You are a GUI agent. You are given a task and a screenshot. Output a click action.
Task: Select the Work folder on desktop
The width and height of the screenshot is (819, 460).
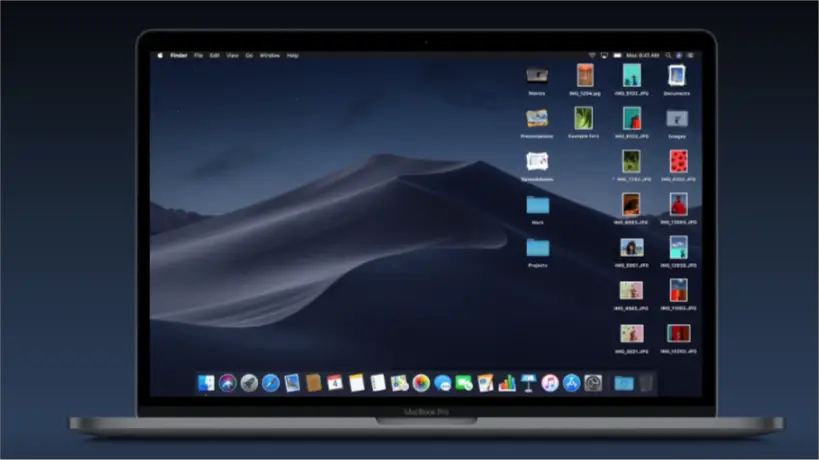[x=537, y=205]
